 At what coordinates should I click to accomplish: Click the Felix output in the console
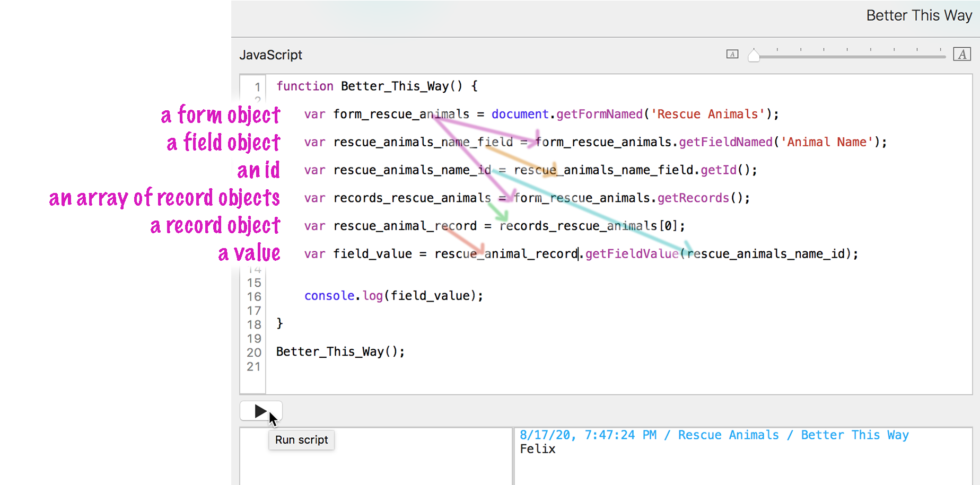click(537, 449)
